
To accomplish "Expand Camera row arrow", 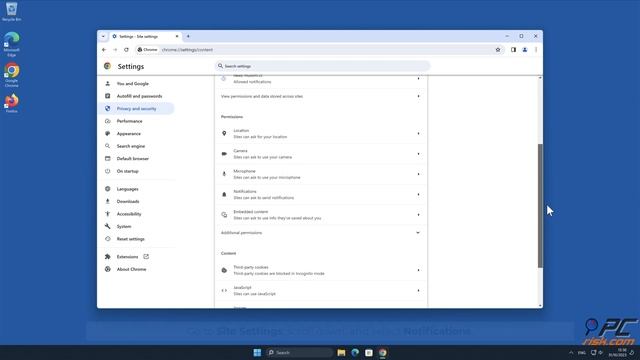I will click(418, 154).
